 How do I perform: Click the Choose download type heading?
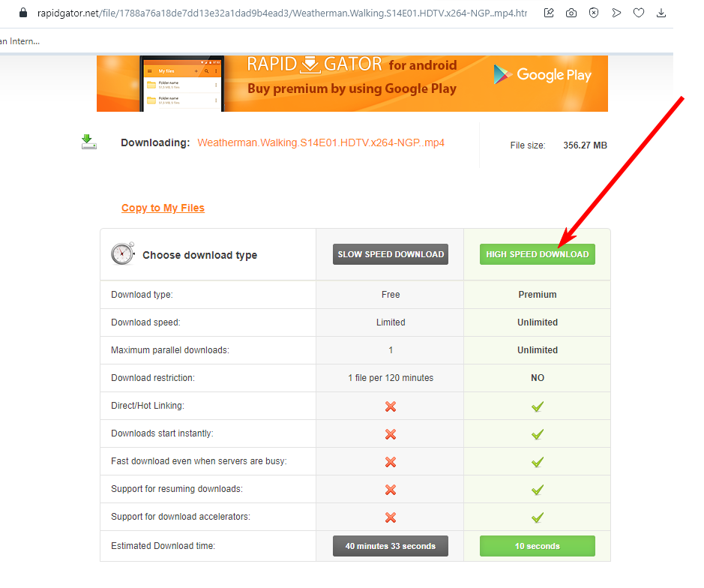click(x=199, y=255)
